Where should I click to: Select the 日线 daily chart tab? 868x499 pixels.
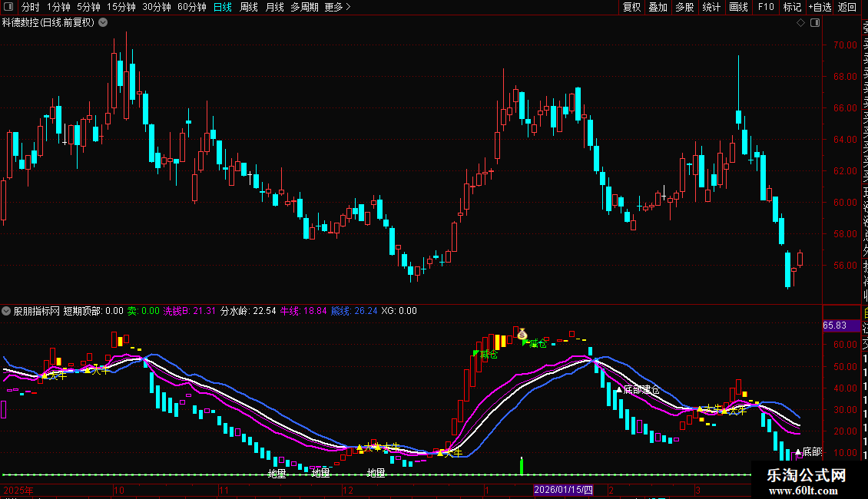click(223, 7)
